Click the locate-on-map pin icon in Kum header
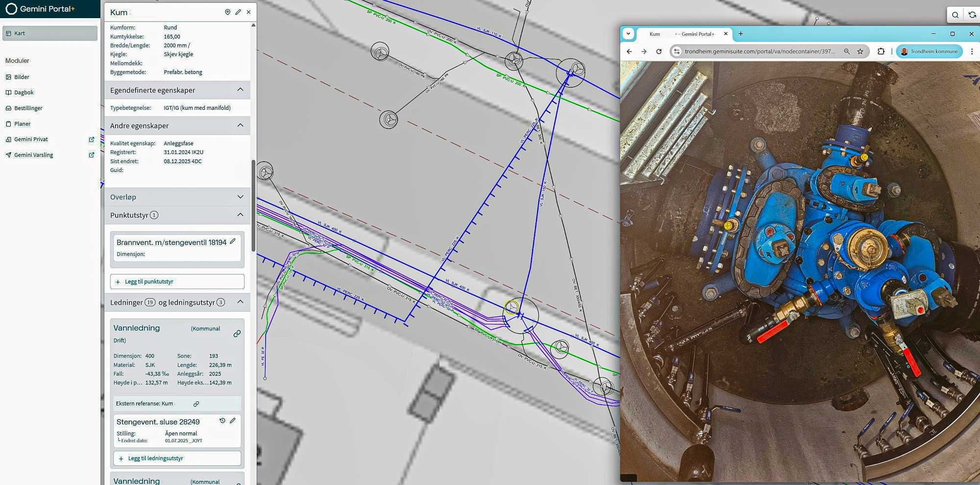 tap(227, 12)
